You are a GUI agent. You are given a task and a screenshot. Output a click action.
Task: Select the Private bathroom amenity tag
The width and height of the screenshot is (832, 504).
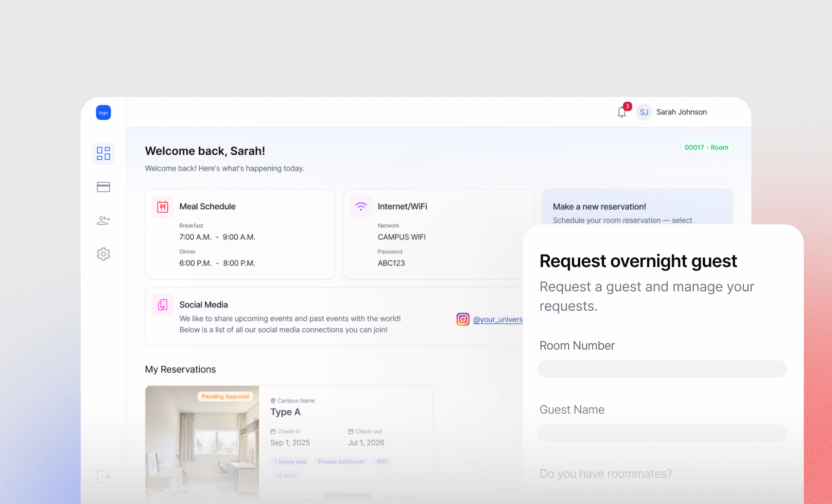click(x=341, y=461)
